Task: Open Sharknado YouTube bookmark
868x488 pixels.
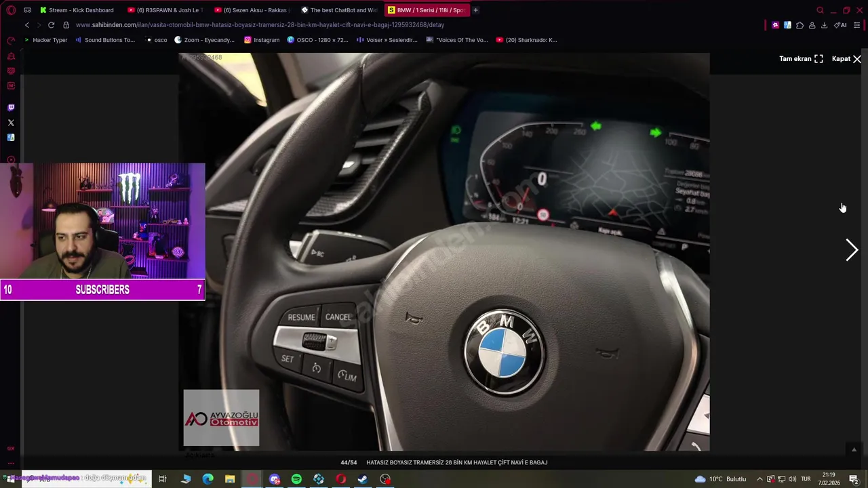Action: (526, 40)
